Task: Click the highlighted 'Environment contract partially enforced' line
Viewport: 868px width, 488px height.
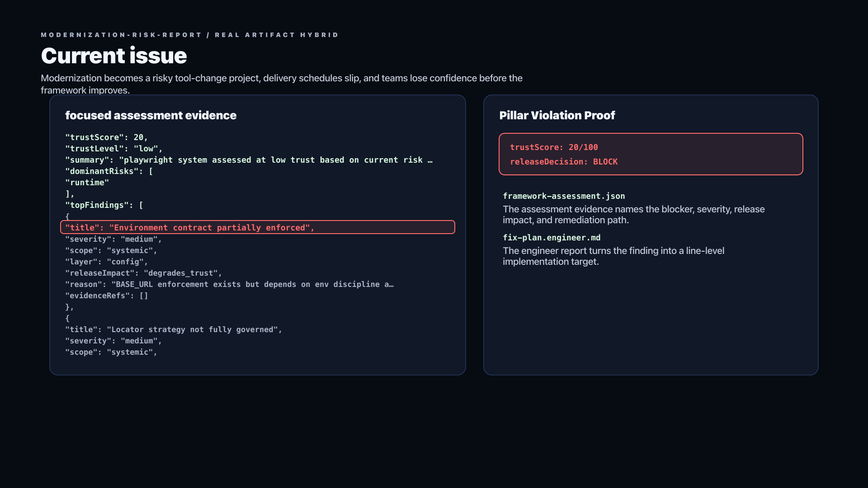Action: tap(258, 227)
